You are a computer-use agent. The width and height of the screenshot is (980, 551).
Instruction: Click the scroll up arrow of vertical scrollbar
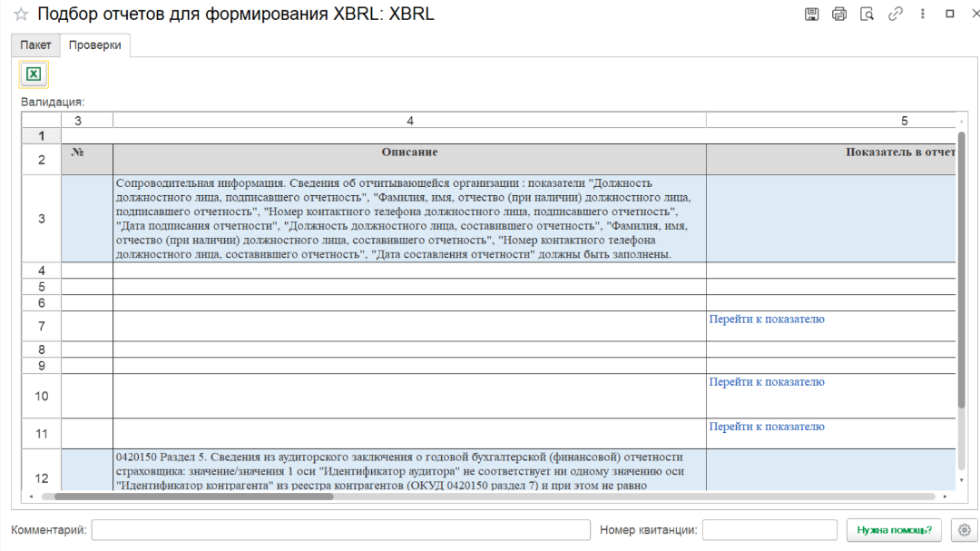[x=961, y=122]
